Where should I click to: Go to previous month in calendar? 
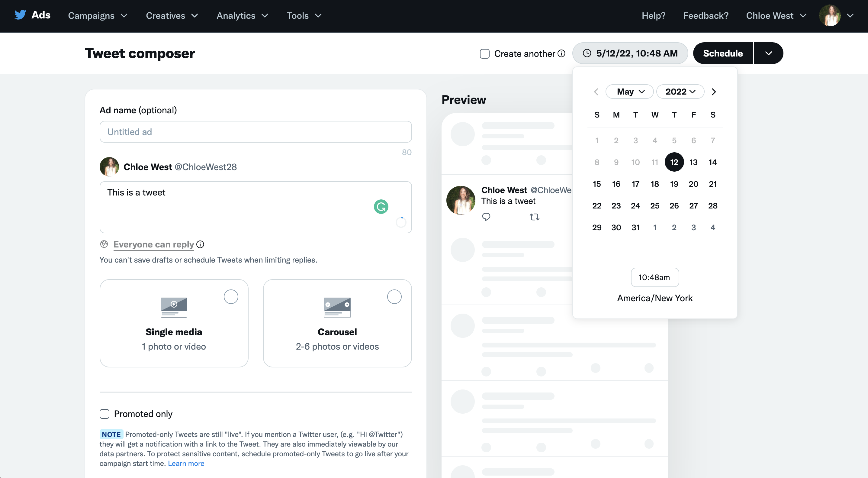[x=596, y=92]
